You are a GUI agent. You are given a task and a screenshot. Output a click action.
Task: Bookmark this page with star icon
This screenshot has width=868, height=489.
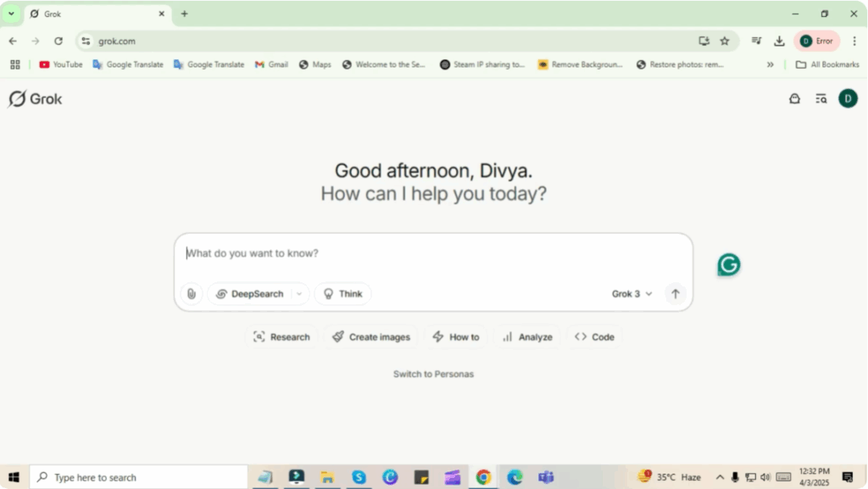click(x=725, y=41)
